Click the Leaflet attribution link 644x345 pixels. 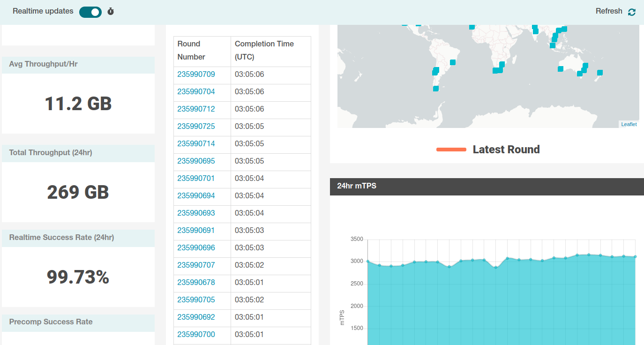629,124
